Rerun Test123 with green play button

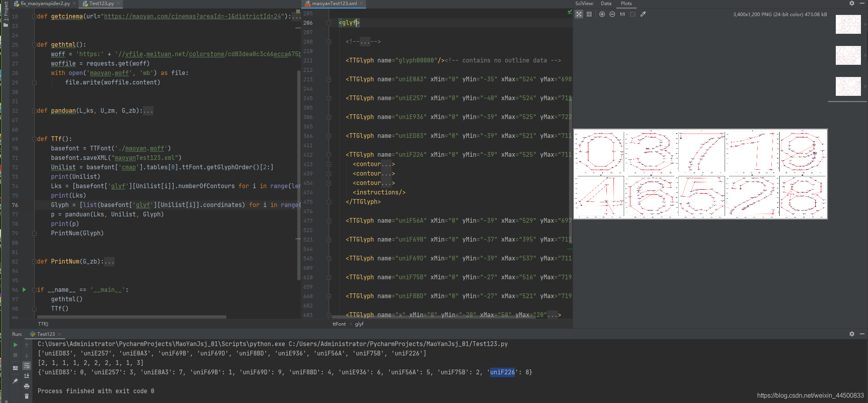15,345
